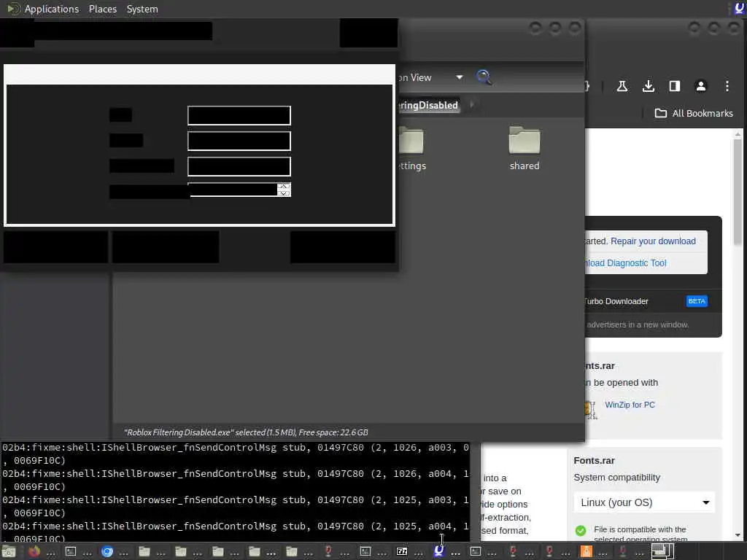Viewport: 747px width, 560px height.
Task: Click the Diagnostic Tool link
Action: tap(626, 263)
